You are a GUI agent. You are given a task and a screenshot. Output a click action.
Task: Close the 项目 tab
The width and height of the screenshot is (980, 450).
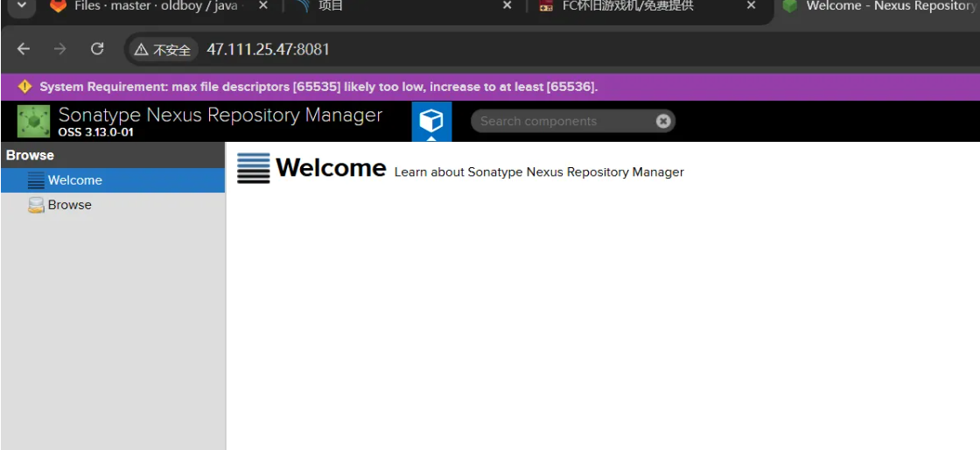(x=507, y=5)
